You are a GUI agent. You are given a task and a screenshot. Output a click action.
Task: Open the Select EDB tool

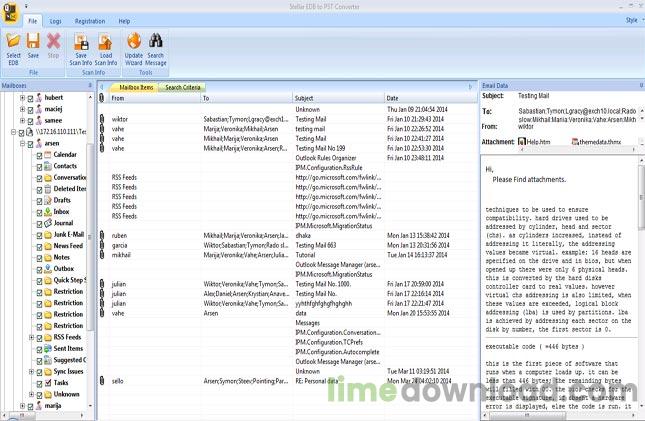pos(13,49)
